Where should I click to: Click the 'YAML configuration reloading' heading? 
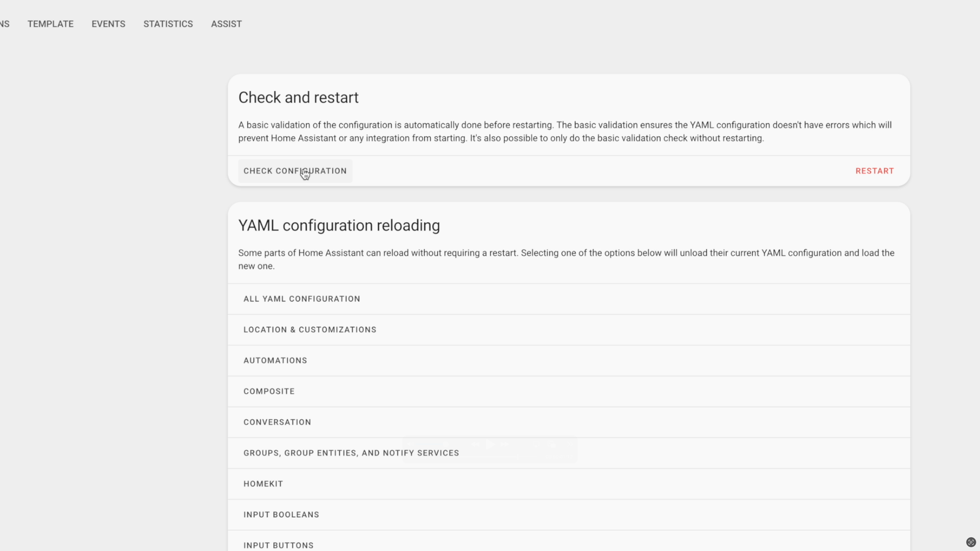[339, 225]
